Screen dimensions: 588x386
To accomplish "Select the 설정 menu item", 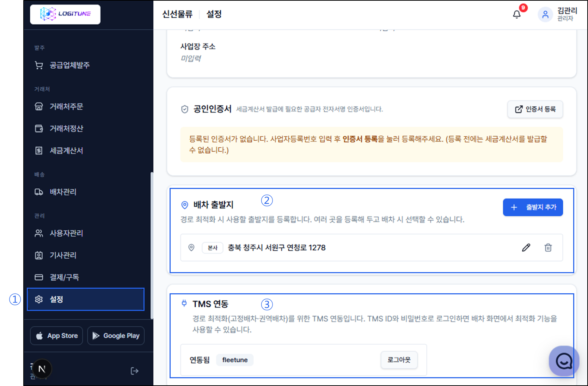I will pyautogui.click(x=86, y=299).
